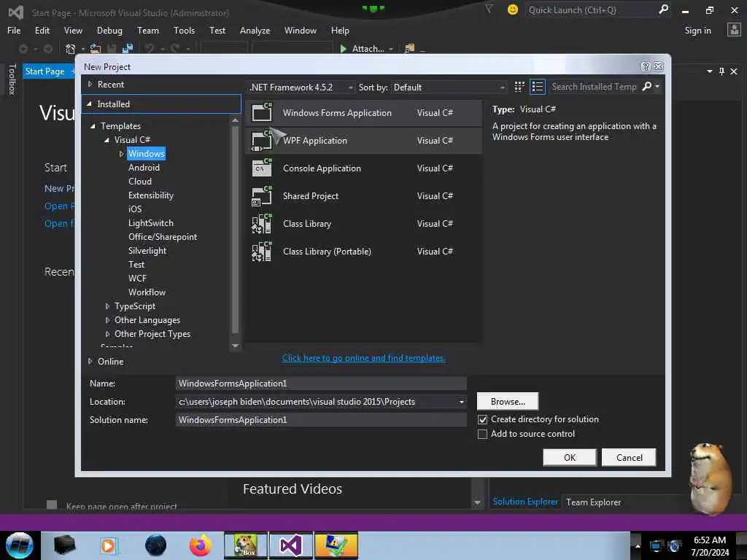Click the Quick Launch search icon
Image resolution: width=747 pixels, height=560 pixels.
pos(663,9)
